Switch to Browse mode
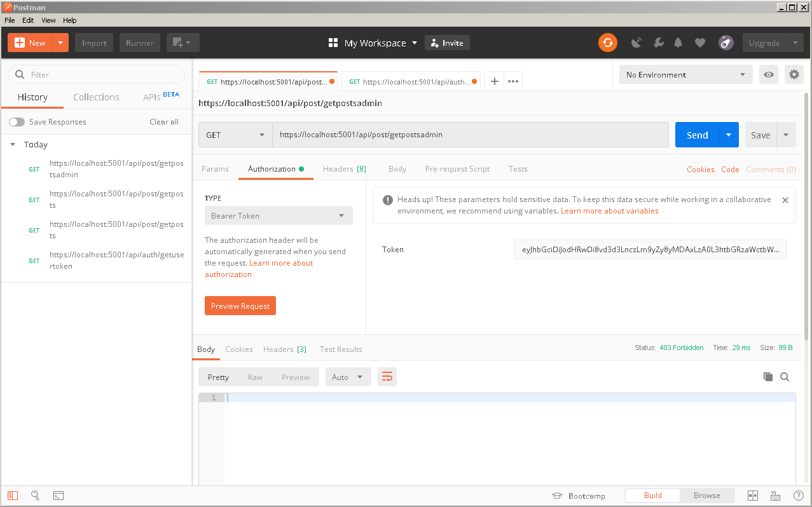This screenshot has width=812, height=507. tap(707, 496)
